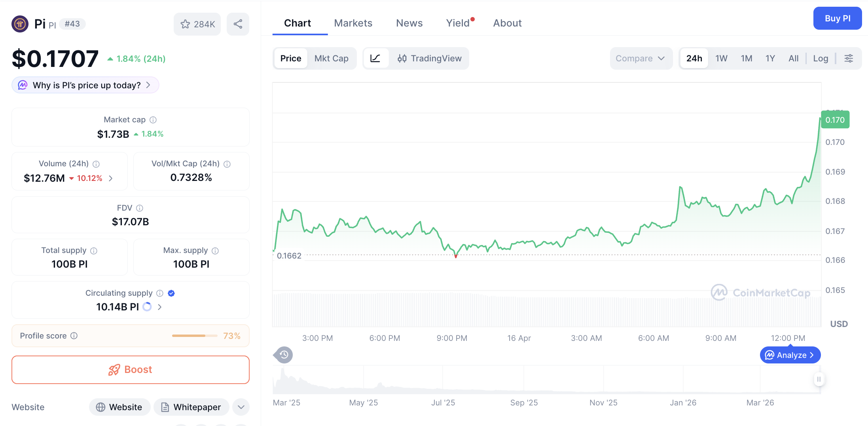Enable logarithmic scale with Log
The width and height of the screenshot is (868, 426).
821,58
